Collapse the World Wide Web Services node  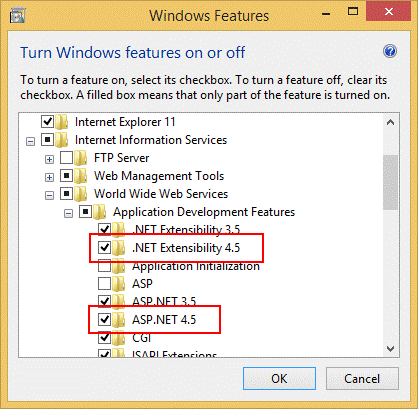click(49, 195)
